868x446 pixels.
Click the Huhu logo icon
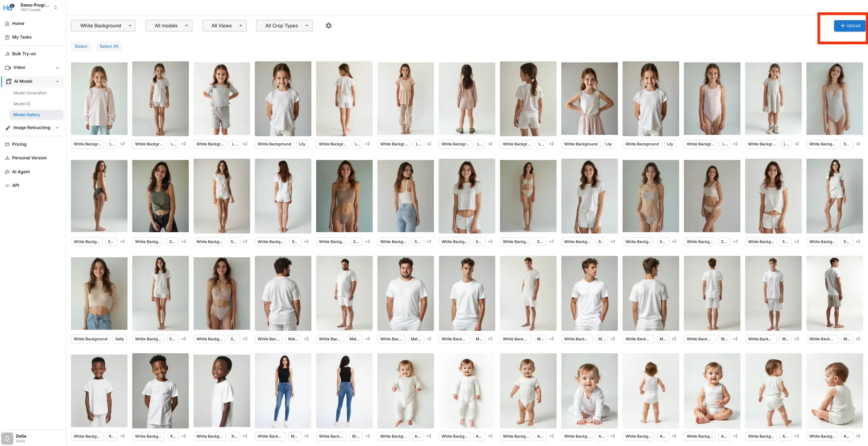click(9, 7)
